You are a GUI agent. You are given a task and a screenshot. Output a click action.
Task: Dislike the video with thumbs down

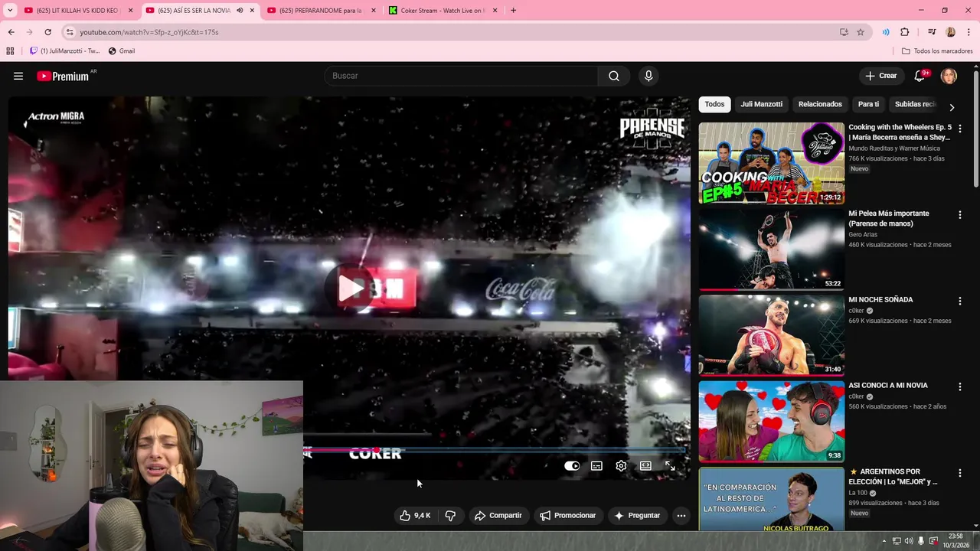click(450, 516)
